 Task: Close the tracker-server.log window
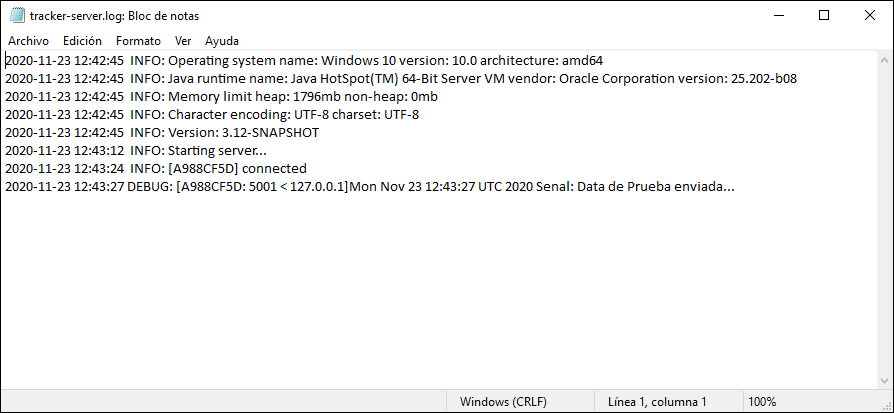[x=869, y=15]
